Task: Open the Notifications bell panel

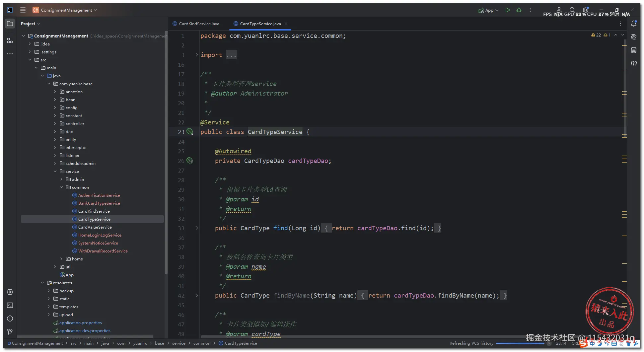Action: (x=634, y=24)
